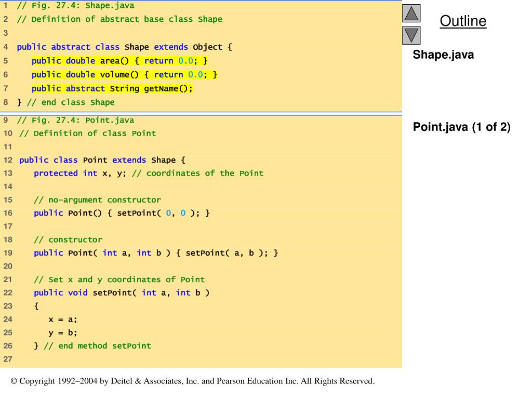Click the 'public class Point extends Shape' line
532x399 pixels.
[102, 160]
